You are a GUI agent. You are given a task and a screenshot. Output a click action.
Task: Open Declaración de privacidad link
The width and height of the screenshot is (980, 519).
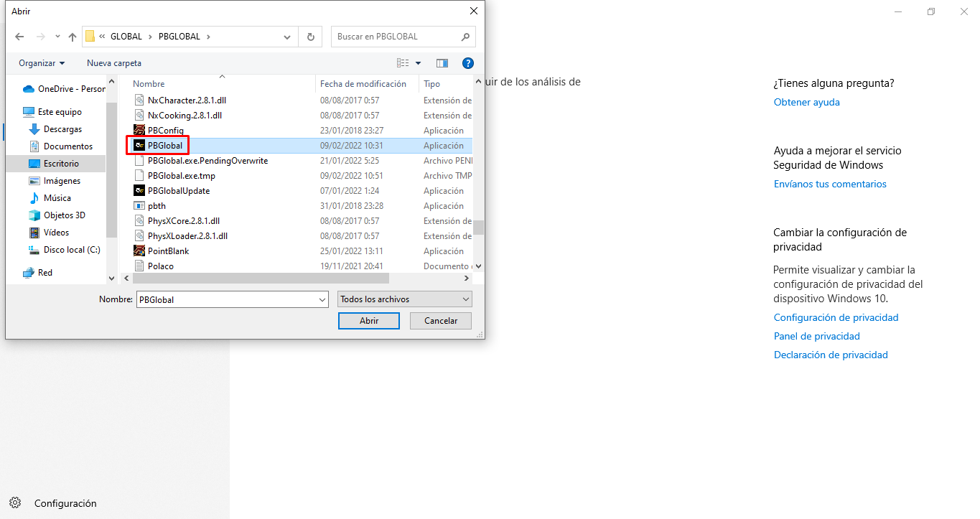point(831,355)
